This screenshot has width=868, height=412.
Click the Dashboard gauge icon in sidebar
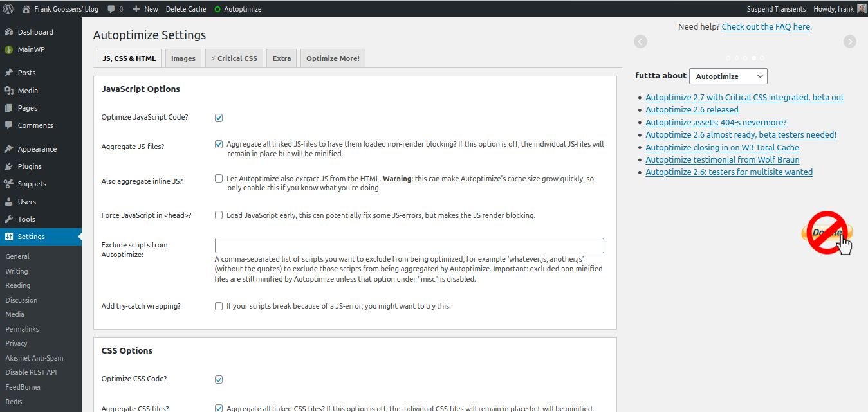(x=9, y=32)
